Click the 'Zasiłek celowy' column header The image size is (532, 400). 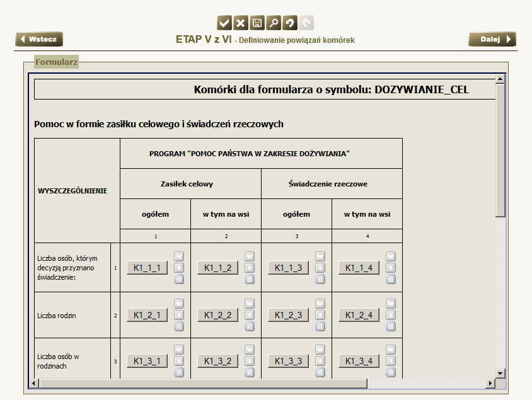[187, 184]
